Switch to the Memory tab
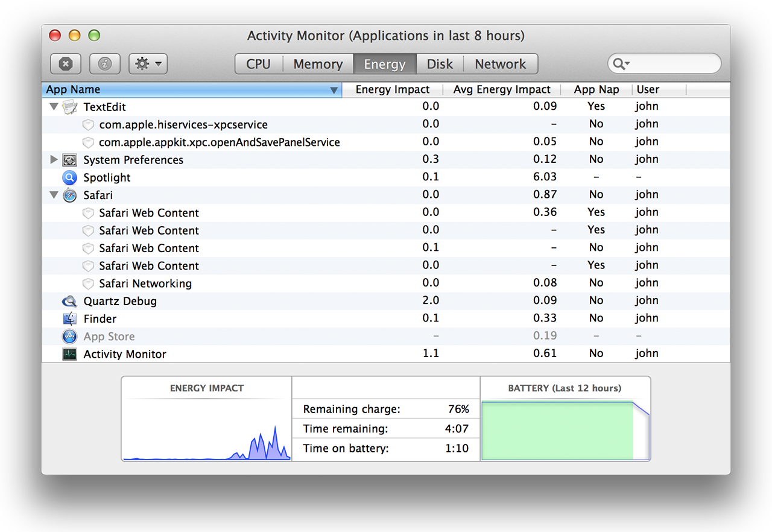 (x=318, y=64)
